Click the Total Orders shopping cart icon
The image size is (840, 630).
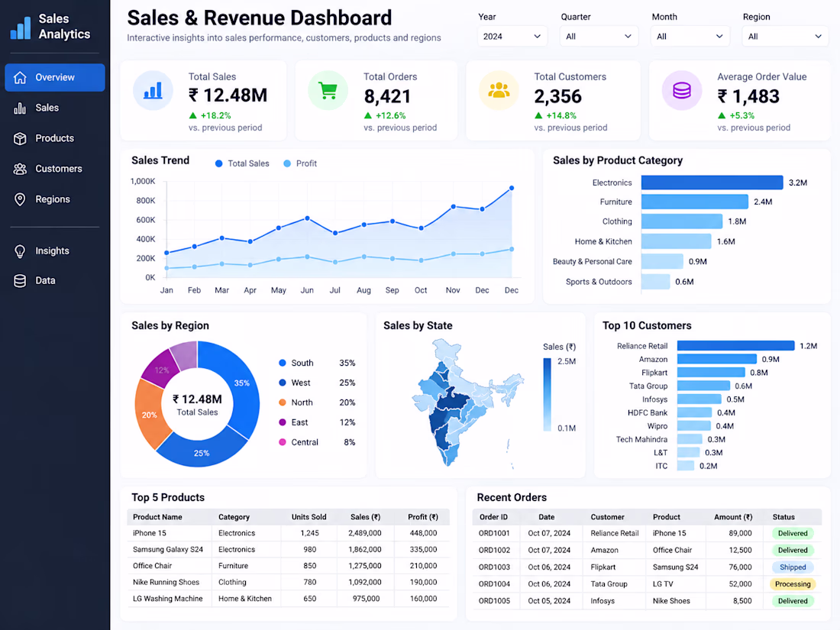tap(328, 91)
